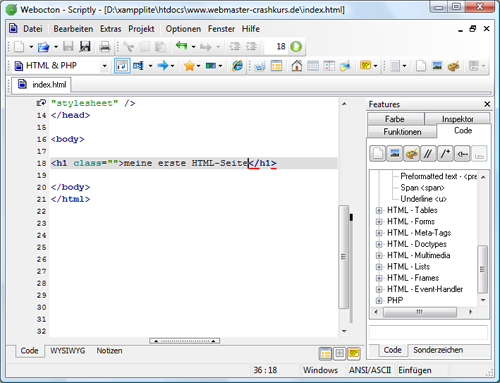Expand the HTML - Forms node
Viewport: 500px width, 383px height.
(379, 222)
